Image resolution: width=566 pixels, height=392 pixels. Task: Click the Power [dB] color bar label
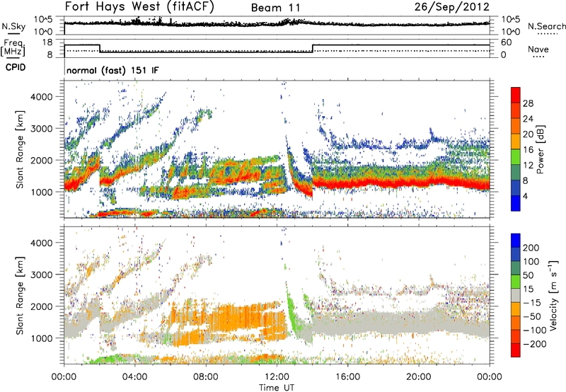pyautogui.click(x=541, y=149)
